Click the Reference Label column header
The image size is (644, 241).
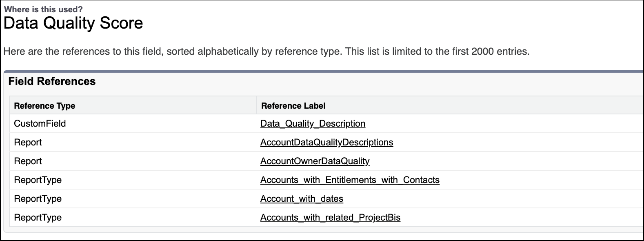click(293, 106)
